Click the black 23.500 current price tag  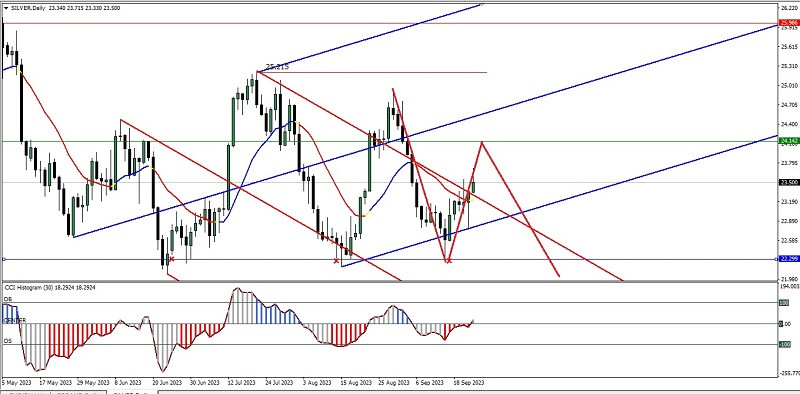[787, 182]
